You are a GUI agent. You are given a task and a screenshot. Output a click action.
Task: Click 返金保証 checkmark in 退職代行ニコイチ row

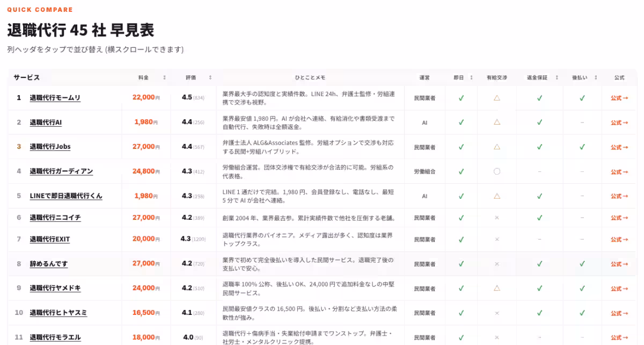[x=540, y=218]
